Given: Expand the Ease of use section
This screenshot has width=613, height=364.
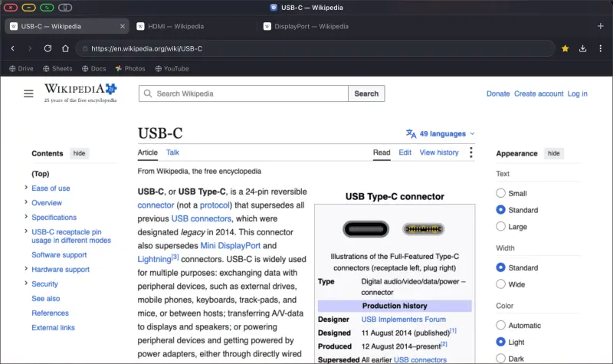Looking at the screenshot, I should (x=26, y=188).
